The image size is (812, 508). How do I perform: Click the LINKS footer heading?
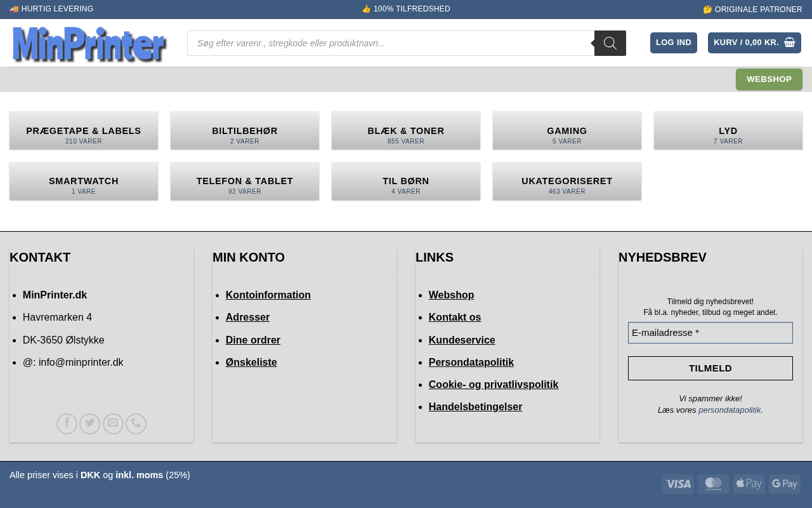(x=435, y=257)
